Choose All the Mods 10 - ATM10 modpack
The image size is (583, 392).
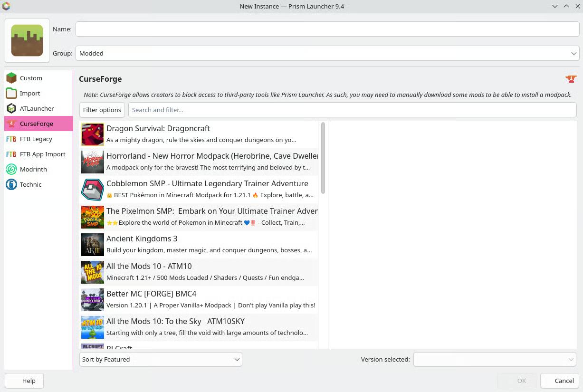click(149, 266)
